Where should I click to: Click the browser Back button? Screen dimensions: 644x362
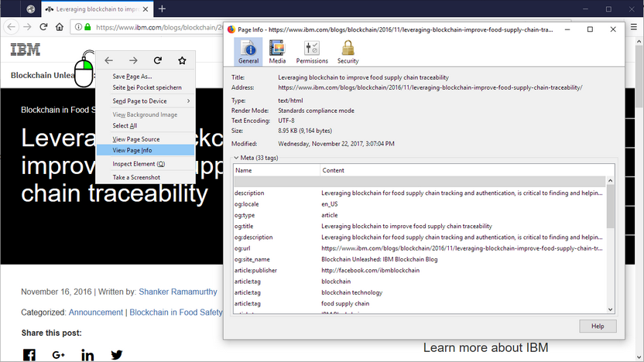click(x=11, y=27)
